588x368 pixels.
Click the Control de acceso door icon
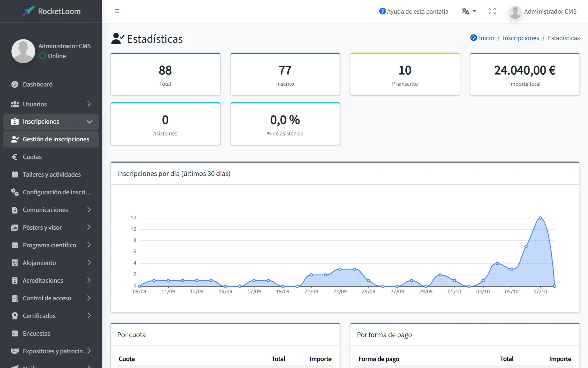point(15,298)
